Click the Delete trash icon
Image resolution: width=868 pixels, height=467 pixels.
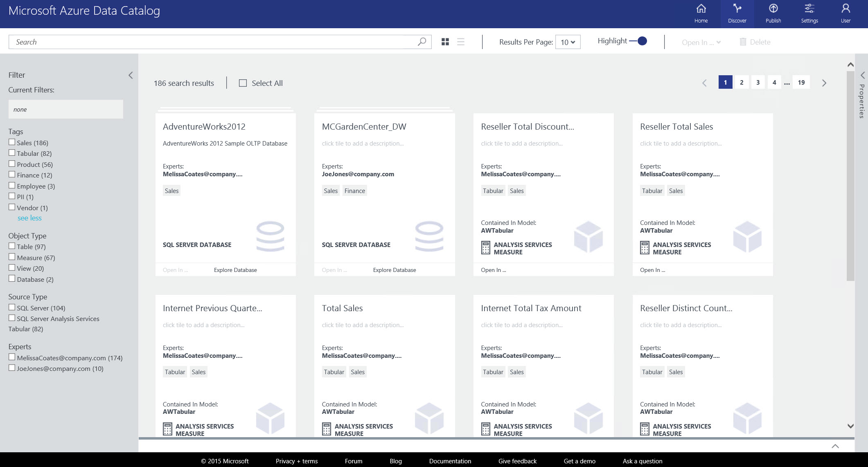743,42
